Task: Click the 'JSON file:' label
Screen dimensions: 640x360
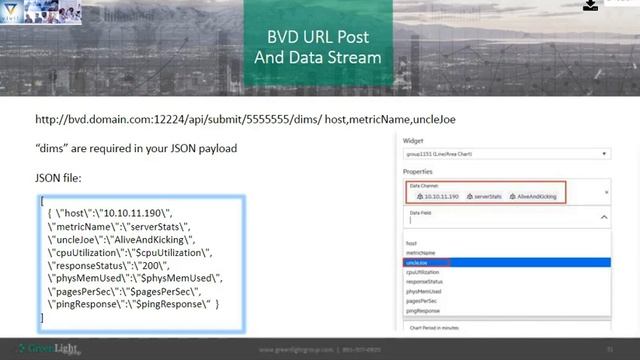Action: point(58,178)
